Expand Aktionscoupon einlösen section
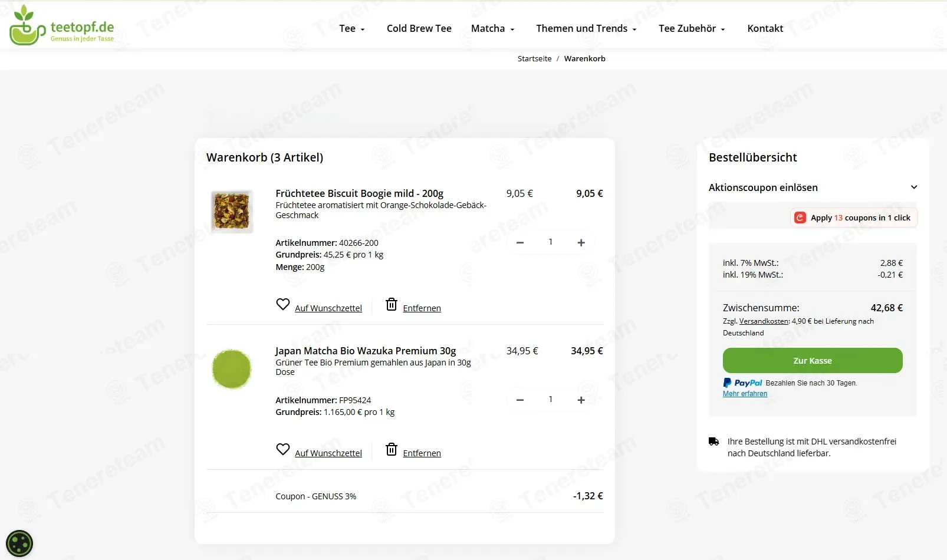This screenshot has height=560, width=947. (x=813, y=187)
